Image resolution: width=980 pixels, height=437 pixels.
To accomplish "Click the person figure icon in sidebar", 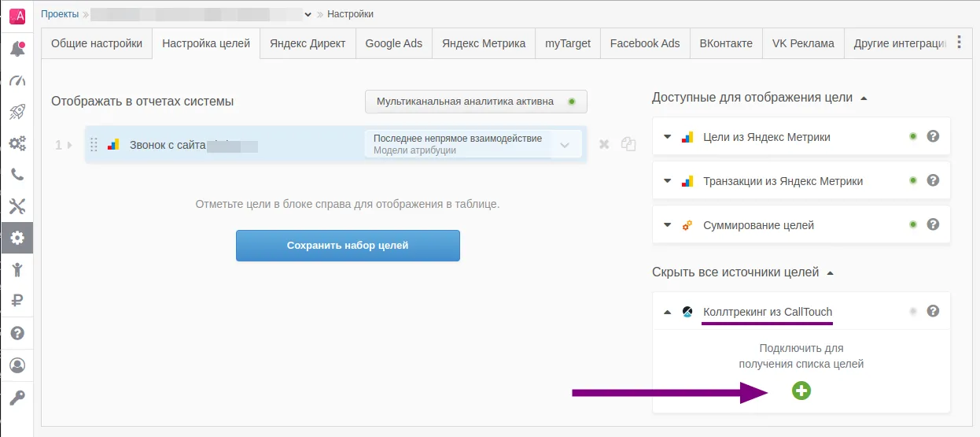I will click(x=17, y=269).
